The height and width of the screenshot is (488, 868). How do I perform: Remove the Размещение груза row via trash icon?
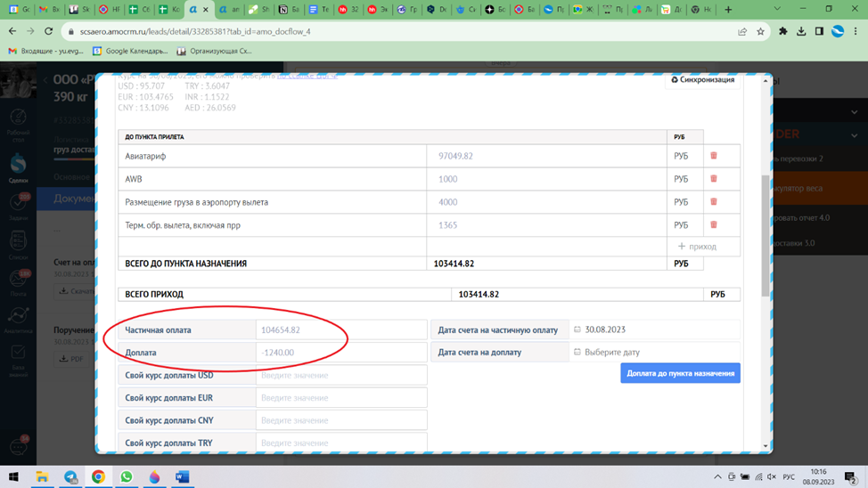click(713, 202)
